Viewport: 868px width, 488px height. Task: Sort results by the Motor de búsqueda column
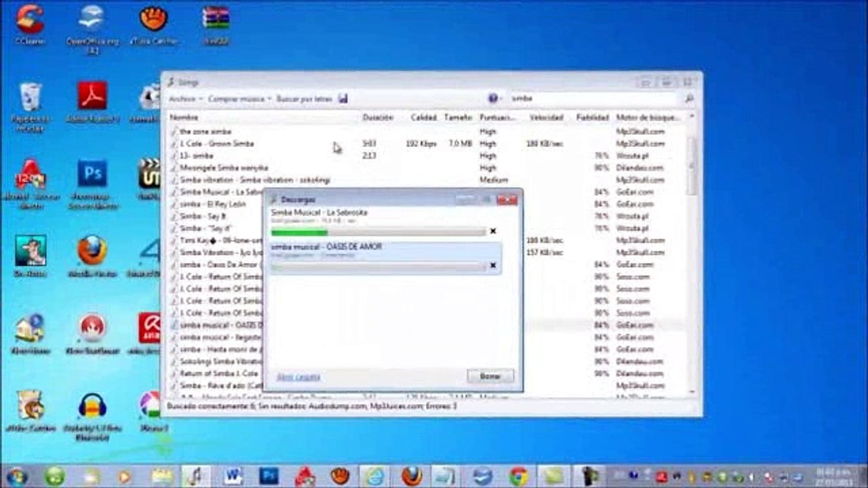(649, 118)
